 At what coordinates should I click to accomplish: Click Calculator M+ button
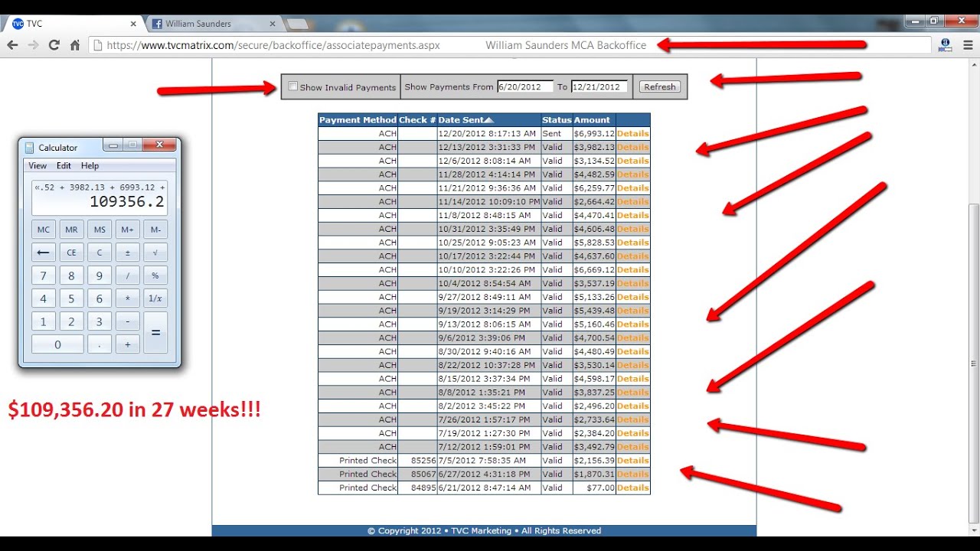click(127, 230)
